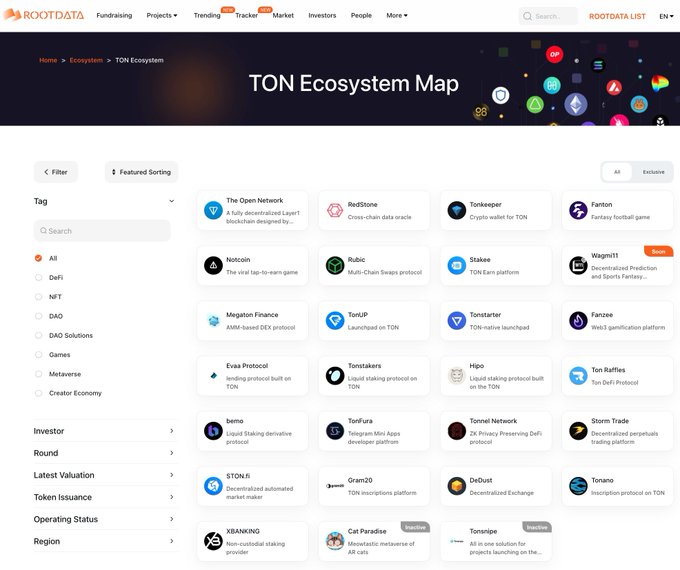Open the Investors nav link
The image size is (680, 570).
(x=322, y=15)
